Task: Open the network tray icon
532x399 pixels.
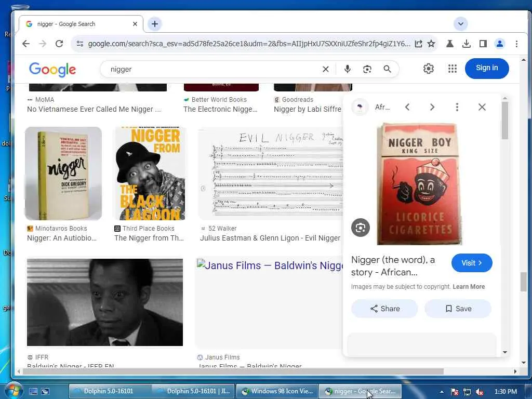Action: [467, 392]
